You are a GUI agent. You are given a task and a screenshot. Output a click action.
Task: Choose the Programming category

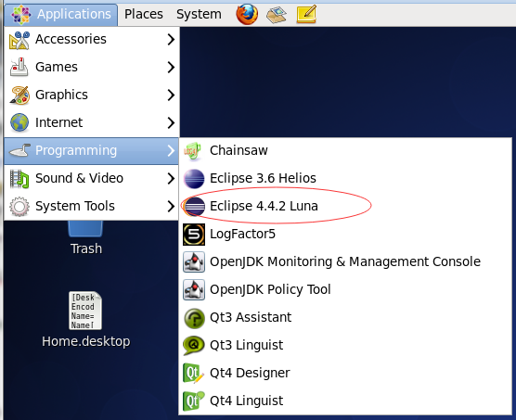[92, 151]
